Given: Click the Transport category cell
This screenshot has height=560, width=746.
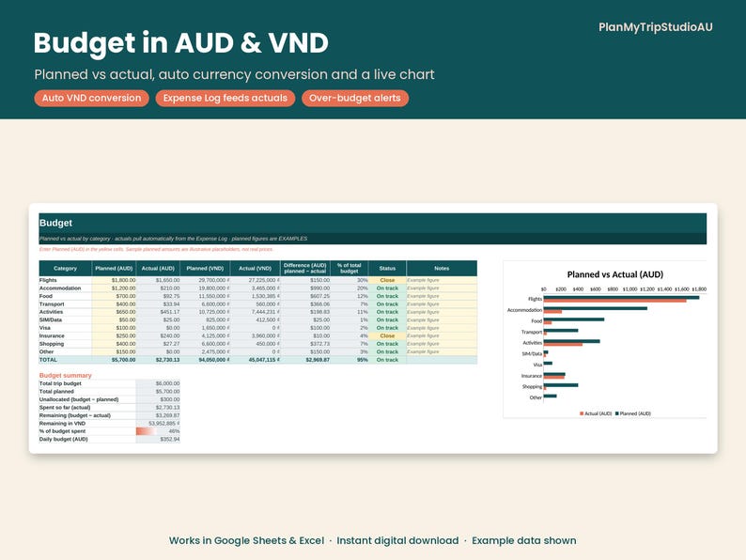Looking at the screenshot, I should point(65,304).
